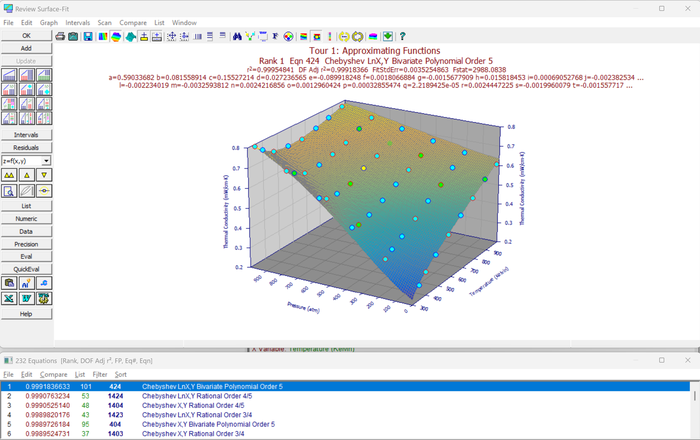Click the green download arrow toolbar icon

388,37
